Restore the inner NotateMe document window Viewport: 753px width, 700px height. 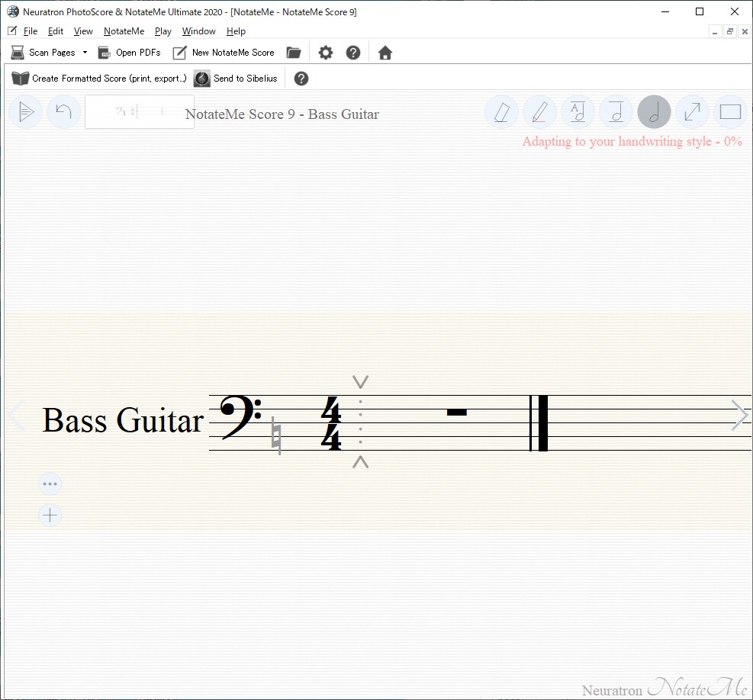tap(730, 32)
